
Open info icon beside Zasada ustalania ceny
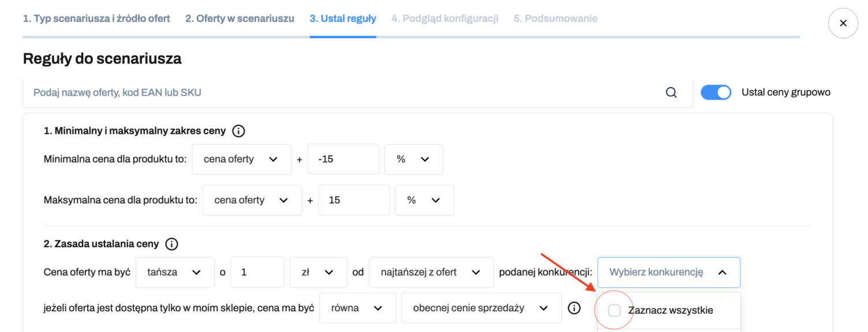171,244
